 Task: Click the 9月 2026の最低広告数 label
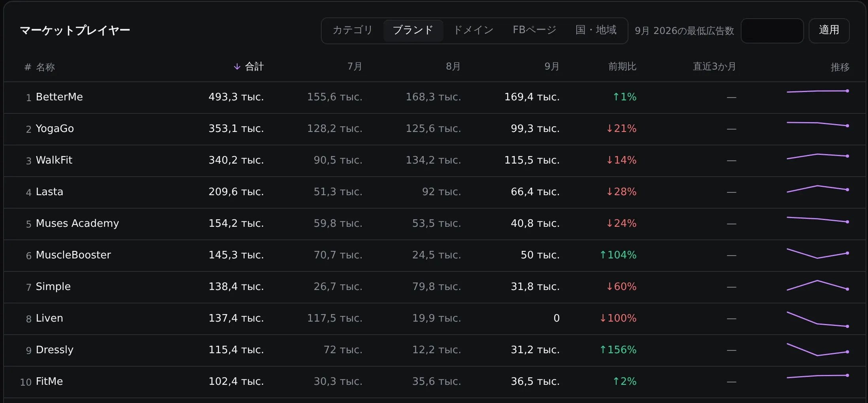click(x=684, y=31)
